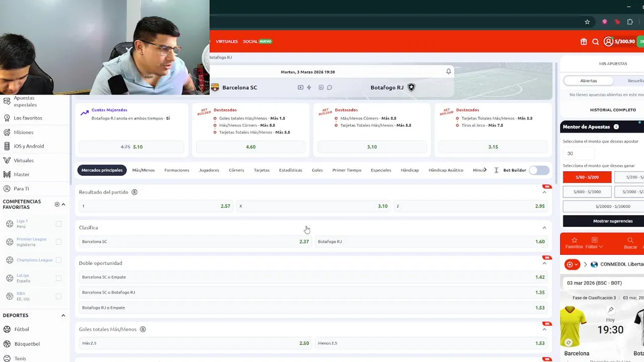644x362 pixels.
Task: Select the S/60 - S/200 win range
Action: [587, 177]
